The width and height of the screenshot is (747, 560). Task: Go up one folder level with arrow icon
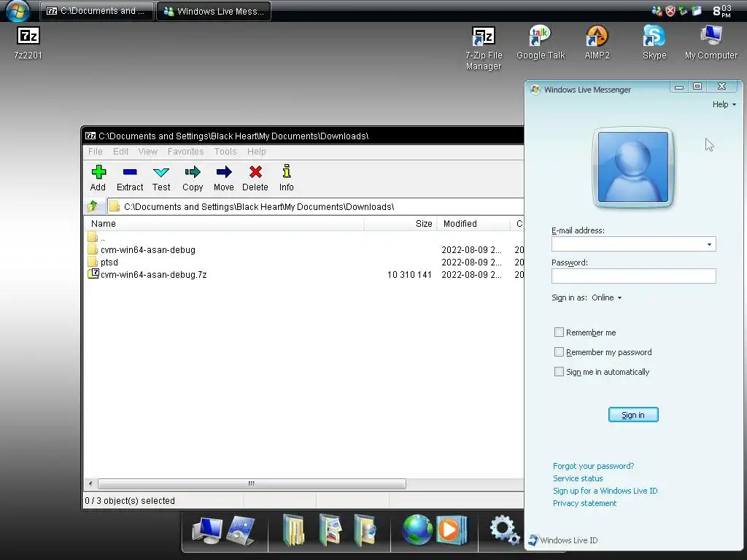pos(93,206)
